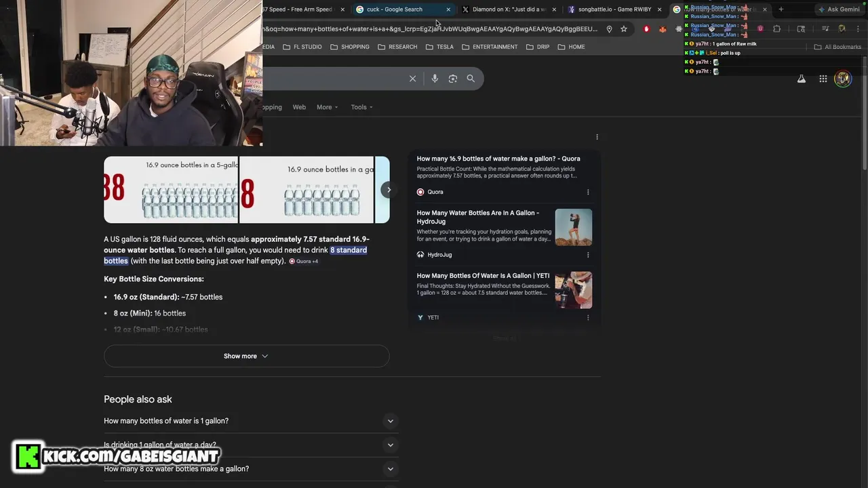Open the More search filters dropdown
The width and height of the screenshot is (868, 488).
[x=327, y=107]
